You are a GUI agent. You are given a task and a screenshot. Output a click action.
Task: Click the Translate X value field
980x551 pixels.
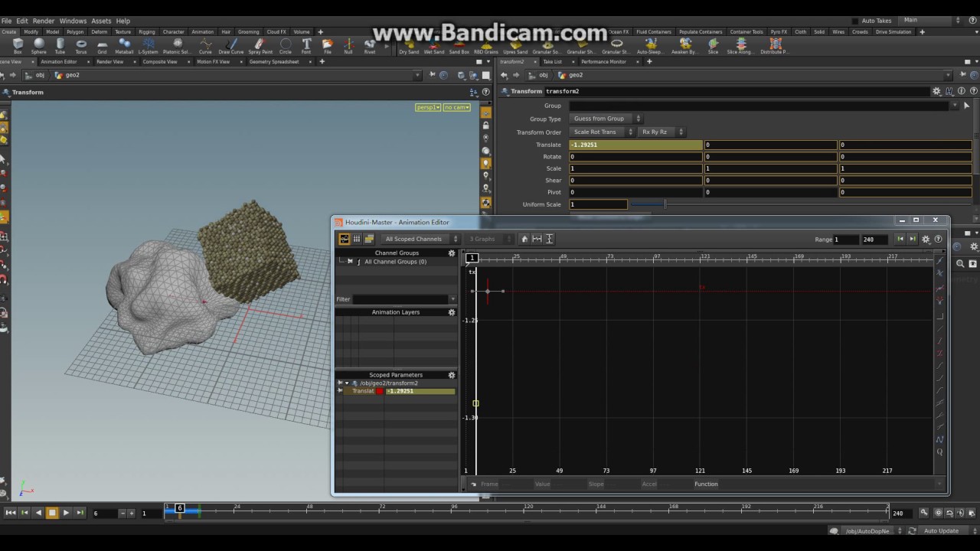(635, 145)
